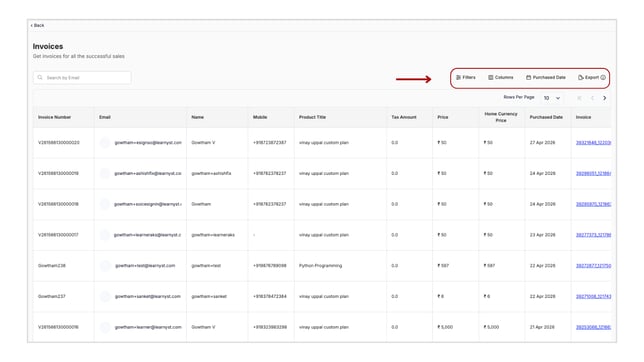Screen dimensions: 644x362
Task: Click the ₹ 5,000 value in Price column
Action: point(445,327)
